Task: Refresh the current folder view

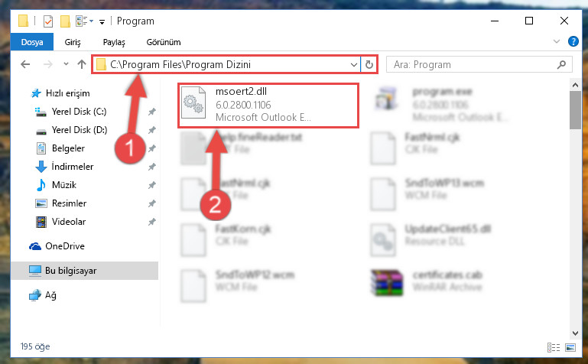Action: point(369,65)
